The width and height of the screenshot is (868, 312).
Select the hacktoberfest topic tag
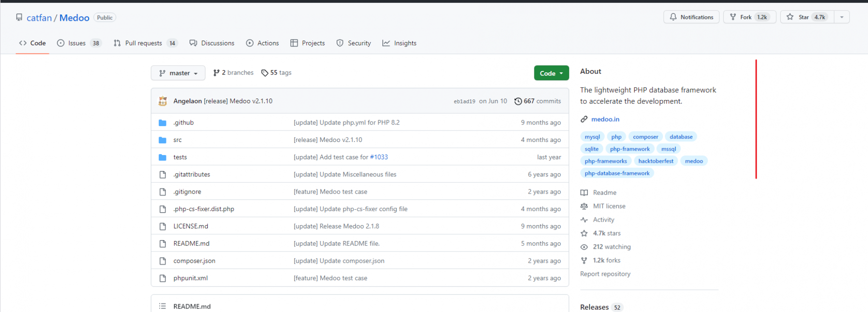[x=656, y=161]
